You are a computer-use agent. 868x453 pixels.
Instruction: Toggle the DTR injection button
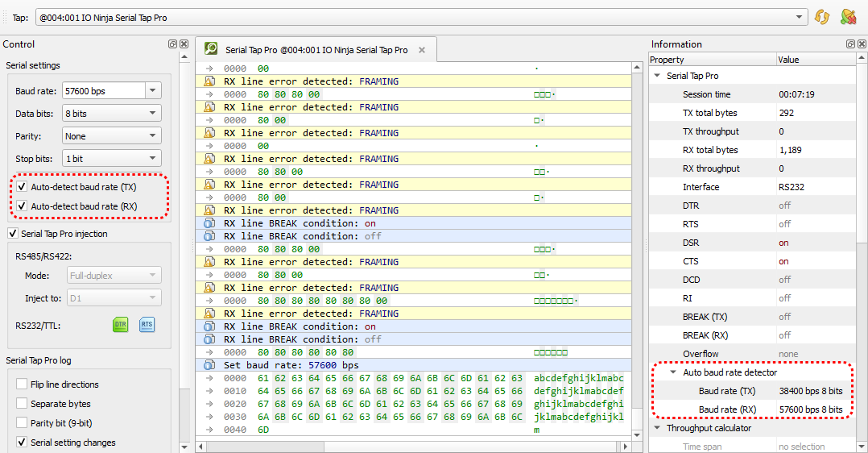tap(120, 325)
